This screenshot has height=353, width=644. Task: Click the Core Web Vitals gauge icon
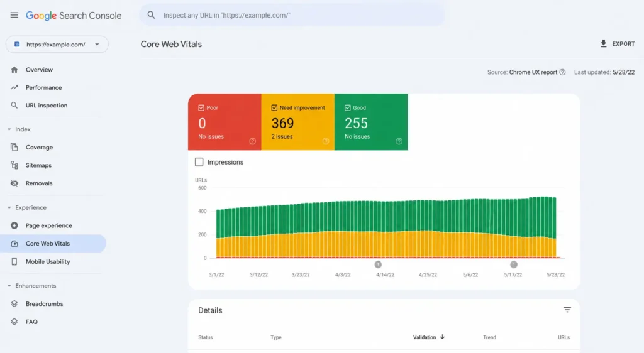coord(14,244)
